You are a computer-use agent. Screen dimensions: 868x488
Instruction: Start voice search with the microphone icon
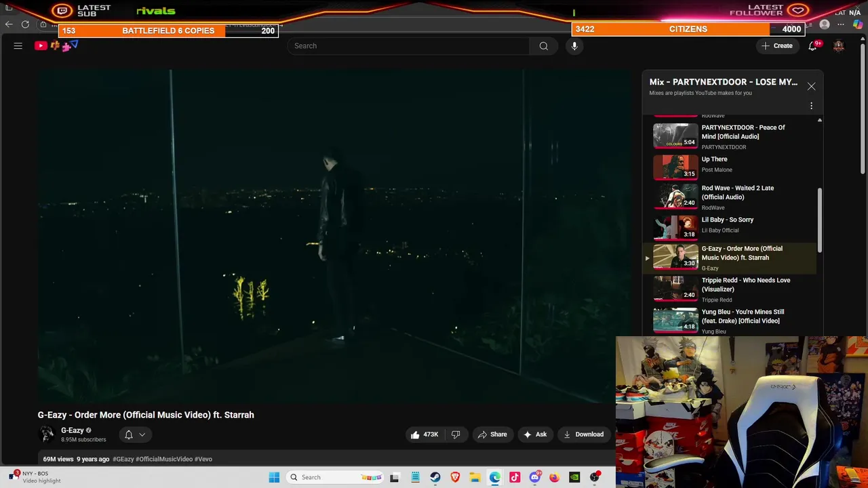coord(574,45)
